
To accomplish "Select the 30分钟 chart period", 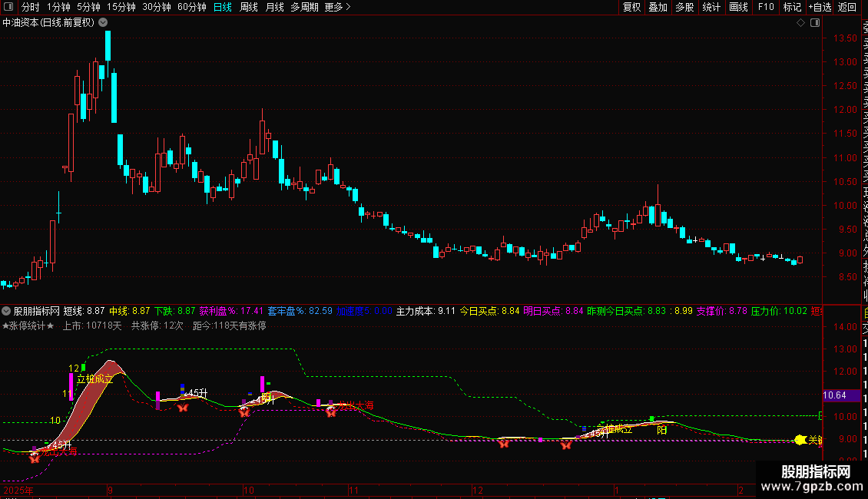I will [x=157, y=7].
